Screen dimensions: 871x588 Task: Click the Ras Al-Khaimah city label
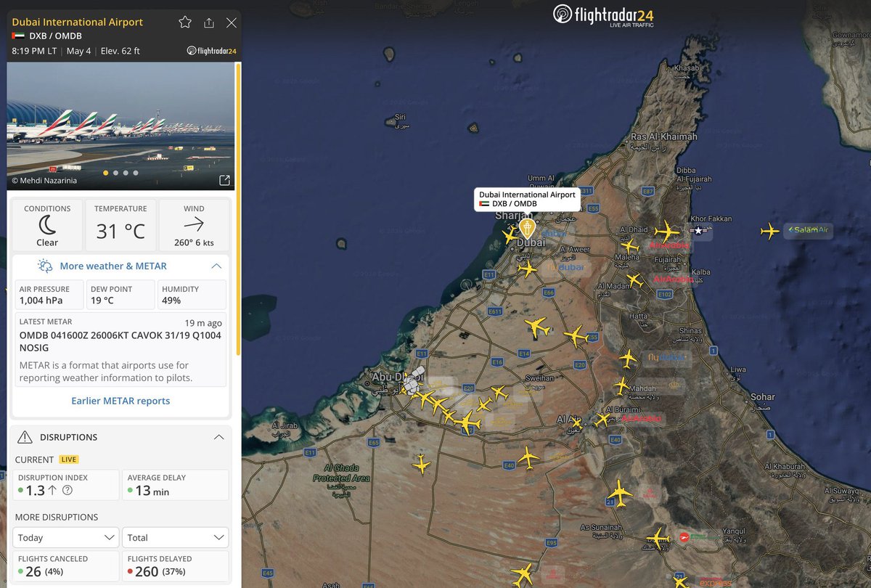click(663, 136)
